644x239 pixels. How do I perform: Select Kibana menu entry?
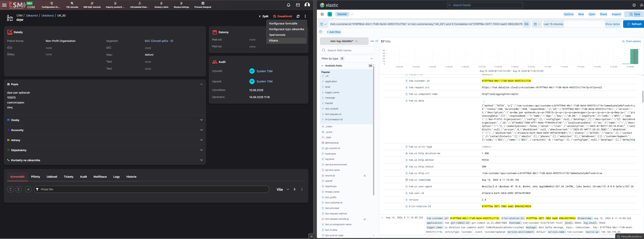[x=287, y=40]
